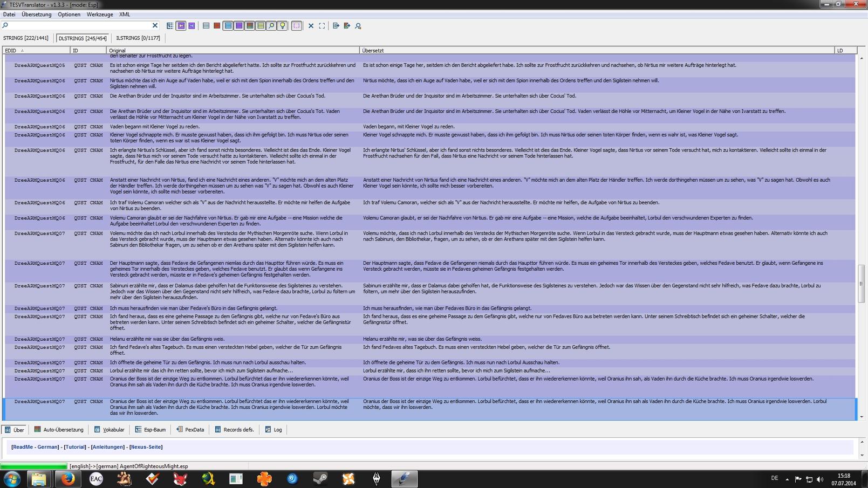This screenshot has width=868, height=488.
Task: Toggle the blue-lined list filter button
Action: click(x=228, y=26)
